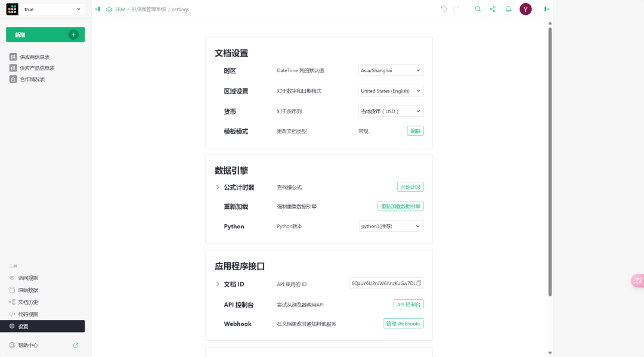The width and height of the screenshot is (644, 357).
Task: Expand the 文档 ID row chevron
Action: pyautogui.click(x=218, y=284)
